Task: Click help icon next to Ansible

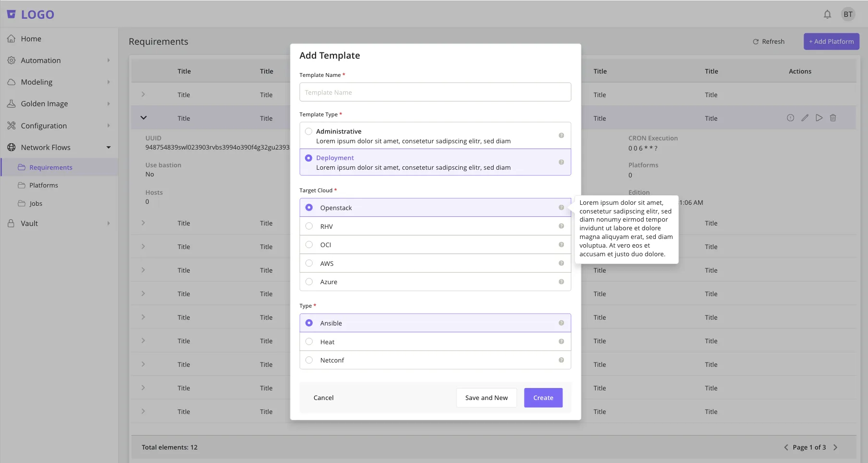Action: 561,323
